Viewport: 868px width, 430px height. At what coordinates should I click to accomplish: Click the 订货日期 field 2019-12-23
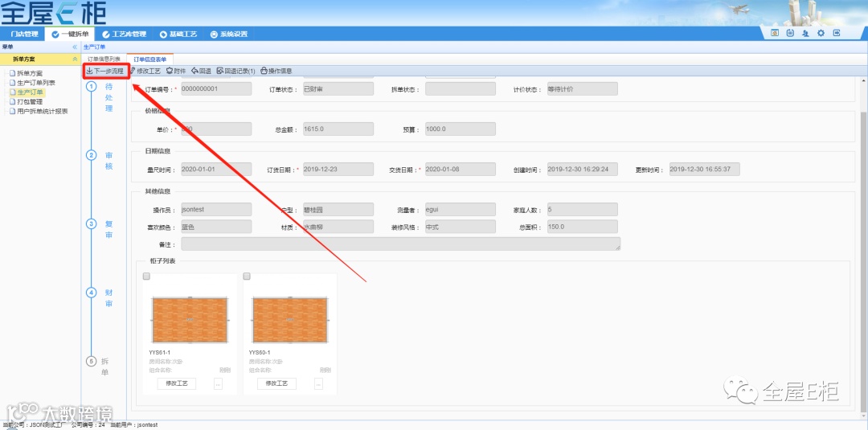(338, 170)
